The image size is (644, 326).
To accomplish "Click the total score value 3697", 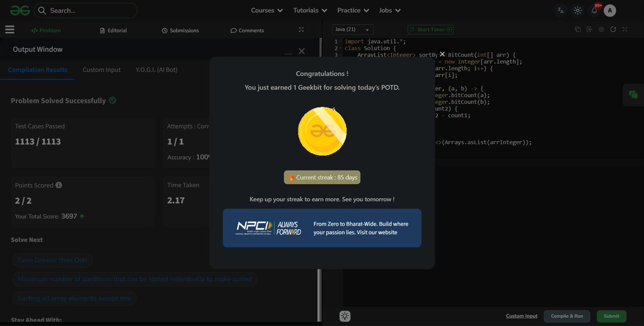I will [x=69, y=216].
